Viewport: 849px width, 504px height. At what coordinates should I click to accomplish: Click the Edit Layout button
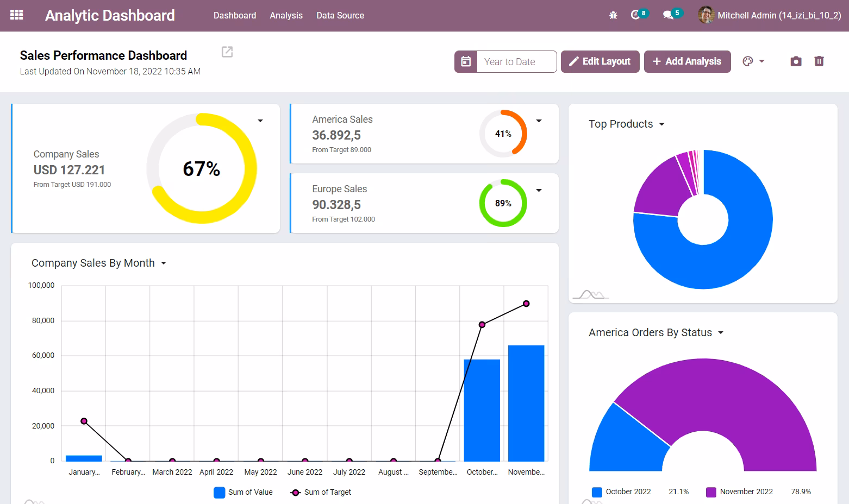(600, 61)
